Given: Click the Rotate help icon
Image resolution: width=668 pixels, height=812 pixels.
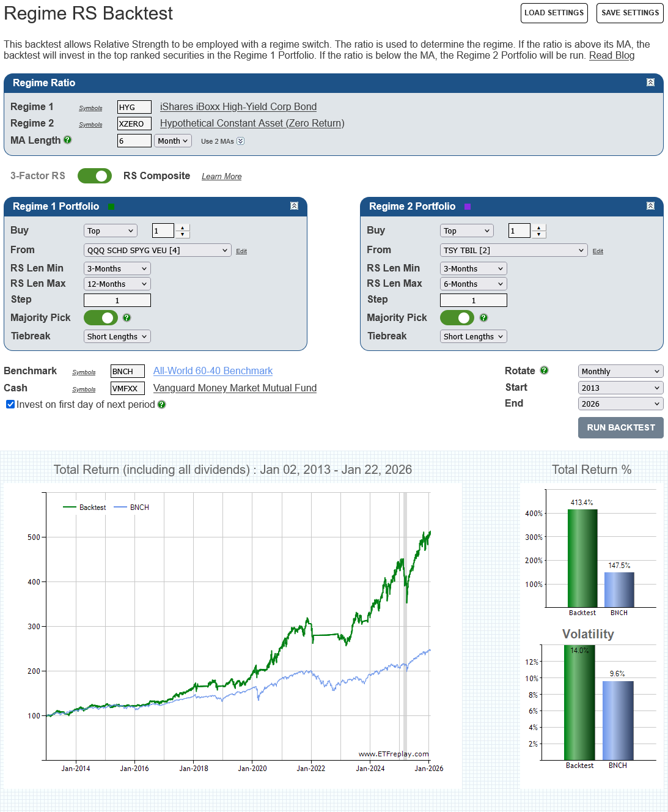Looking at the screenshot, I should click(x=544, y=371).
